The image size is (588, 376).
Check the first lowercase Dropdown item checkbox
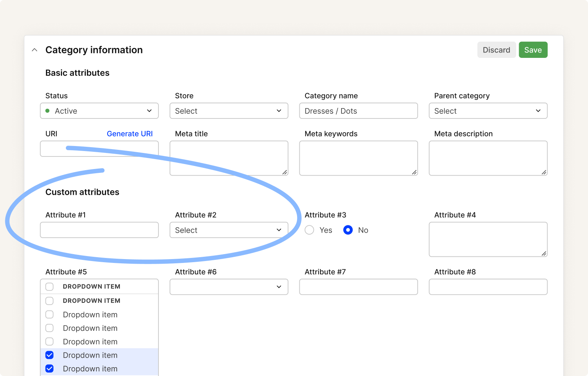point(49,315)
